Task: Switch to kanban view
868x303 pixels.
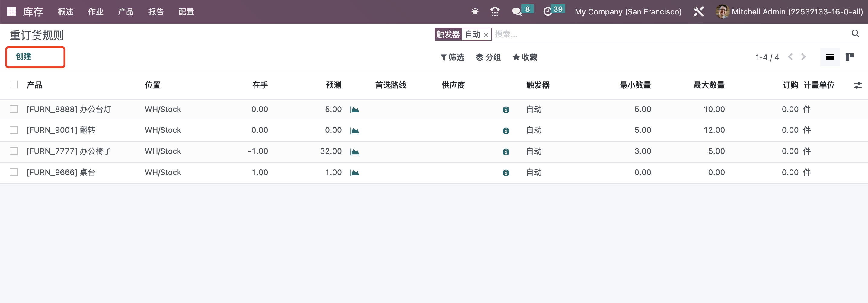Action: point(850,57)
